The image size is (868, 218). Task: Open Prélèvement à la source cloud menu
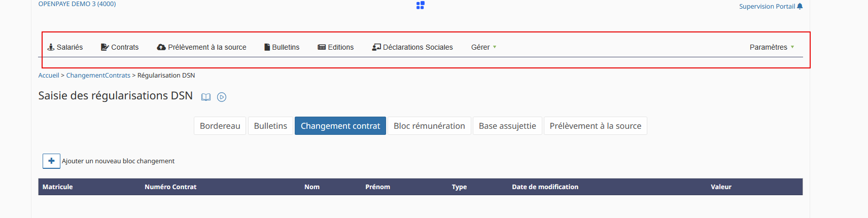point(201,47)
